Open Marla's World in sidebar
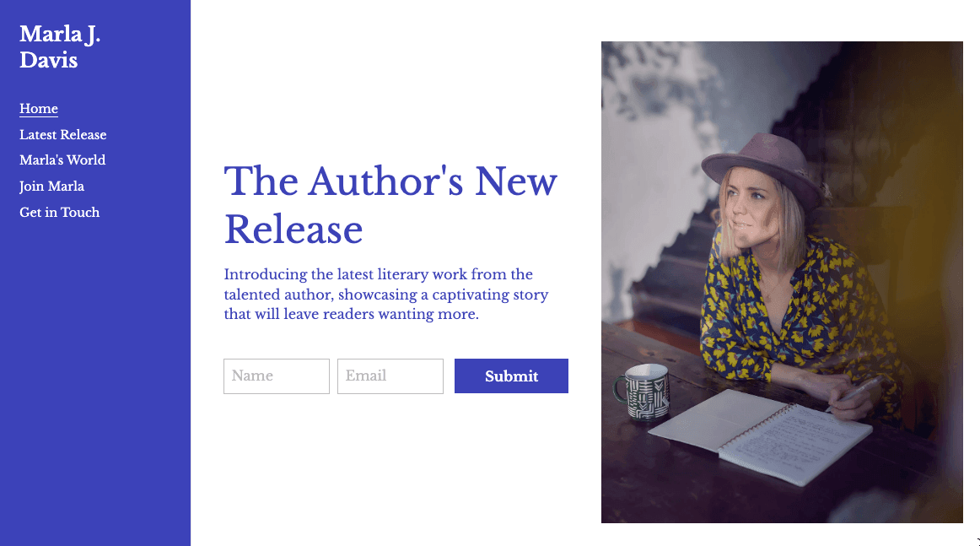The width and height of the screenshot is (980, 546). click(x=62, y=160)
